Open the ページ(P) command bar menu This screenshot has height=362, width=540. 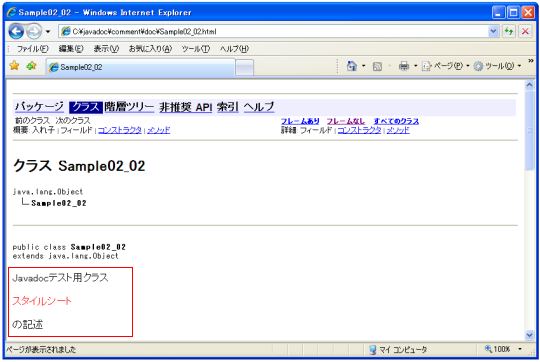(x=446, y=66)
